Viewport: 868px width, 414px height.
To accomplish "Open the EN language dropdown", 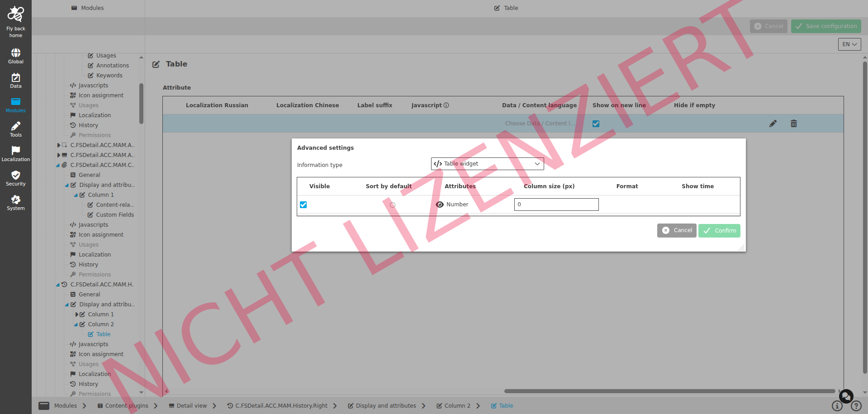I will (x=849, y=44).
